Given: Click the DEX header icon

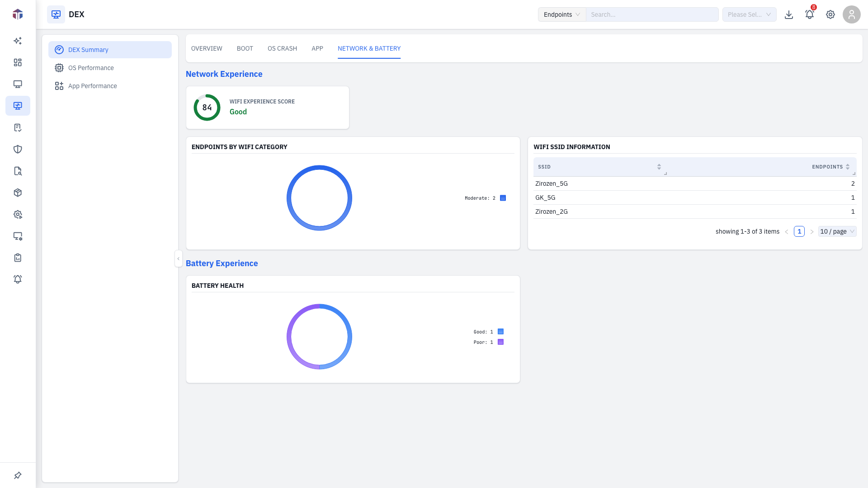Looking at the screenshot, I should tap(56, 14).
